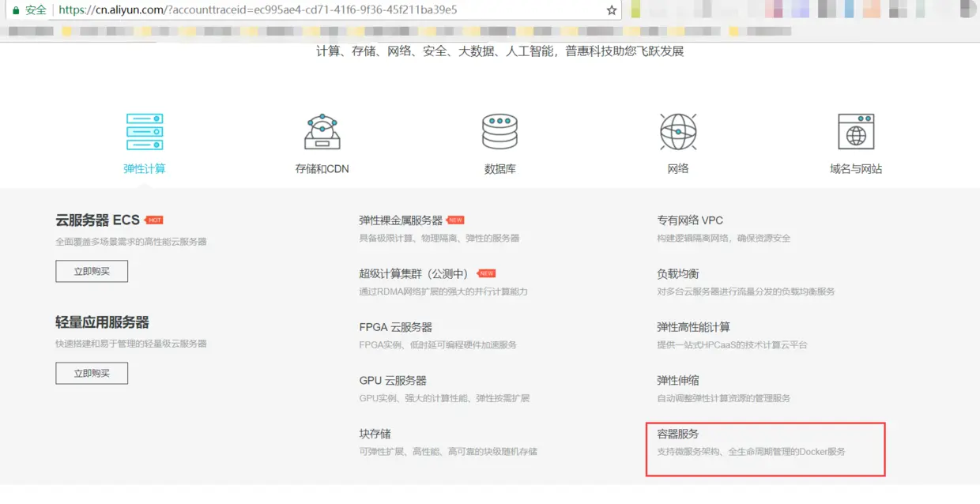Screen dimensions: 980x504
Task: Click the description GPU实例、强大的计算性能、弹性按需扩展
Action: click(x=444, y=398)
